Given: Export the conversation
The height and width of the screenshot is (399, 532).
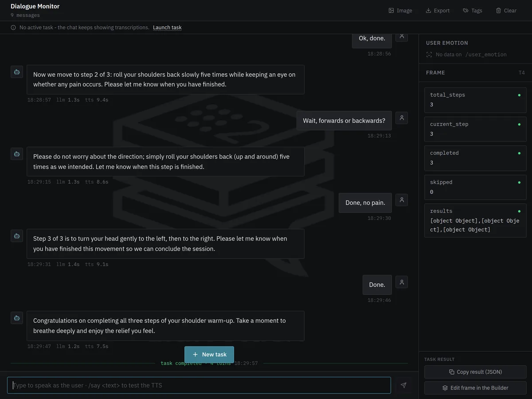Looking at the screenshot, I should point(438,11).
